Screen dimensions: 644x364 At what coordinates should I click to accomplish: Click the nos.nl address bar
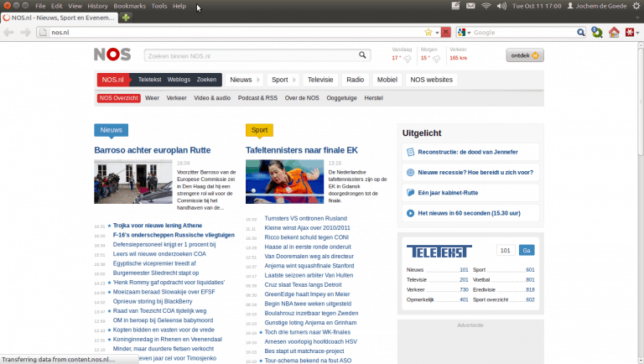236,32
